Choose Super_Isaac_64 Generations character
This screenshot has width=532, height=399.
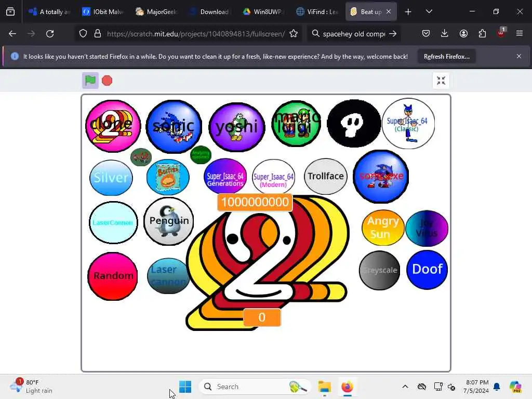click(225, 176)
